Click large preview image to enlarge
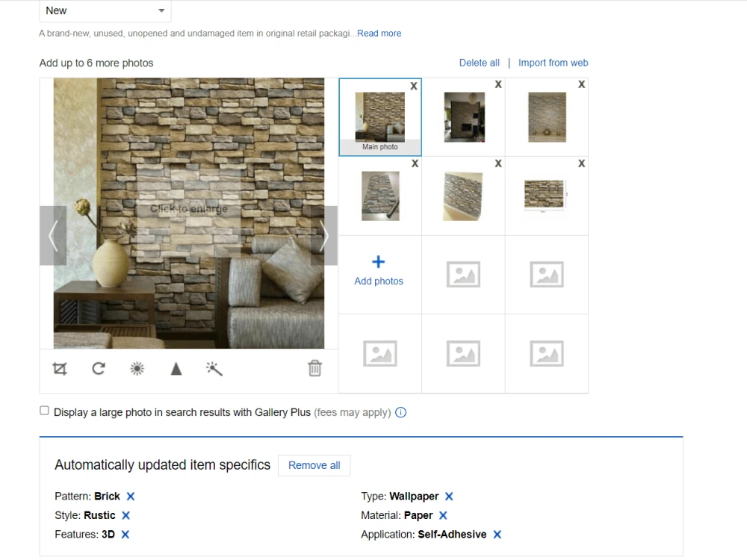This screenshot has width=747, height=560. click(189, 213)
